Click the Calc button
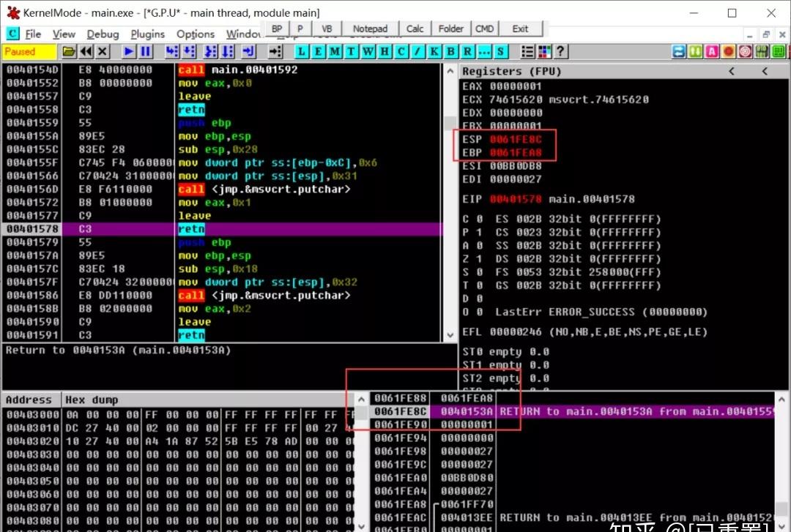 click(x=415, y=29)
